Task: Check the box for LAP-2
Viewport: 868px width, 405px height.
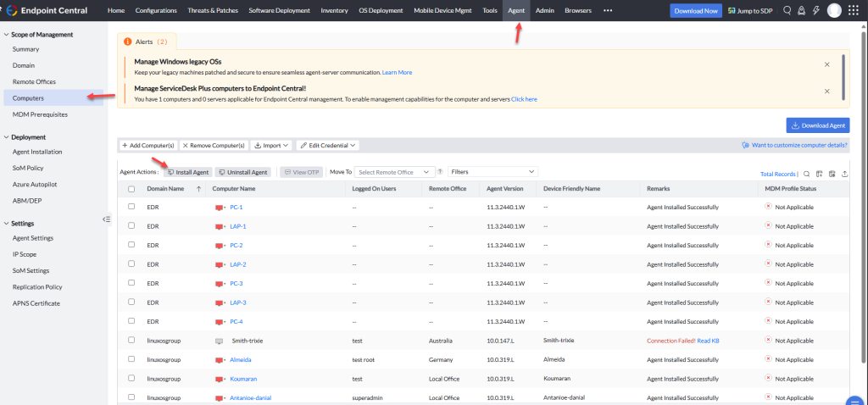Action: coord(131,264)
